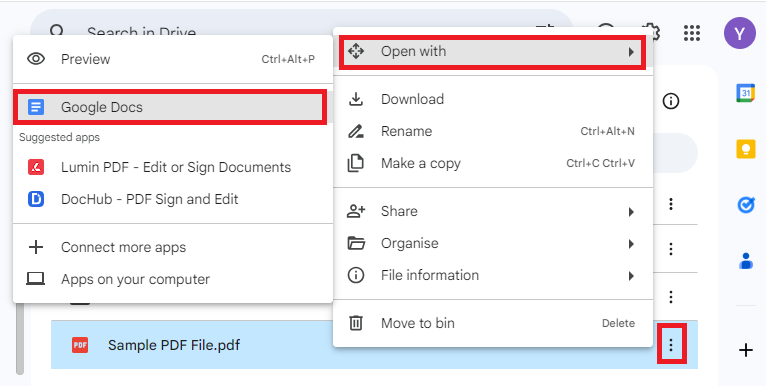Click the download arrow icon

pyautogui.click(x=356, y=99)
